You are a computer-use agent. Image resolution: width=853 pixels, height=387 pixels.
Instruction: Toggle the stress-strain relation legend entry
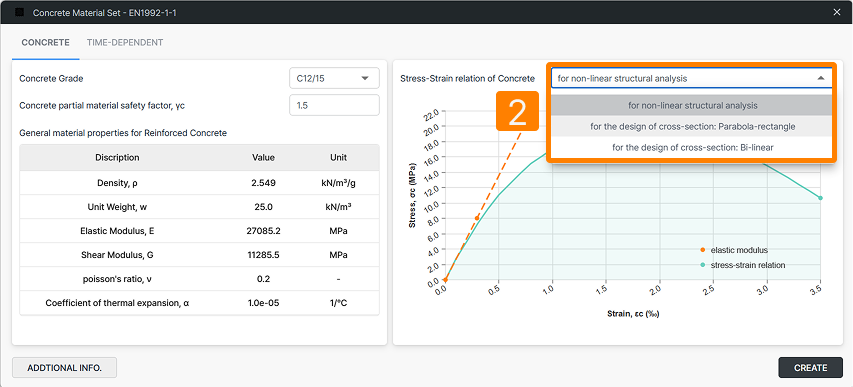pyautogui.click(x=742, y=265)
